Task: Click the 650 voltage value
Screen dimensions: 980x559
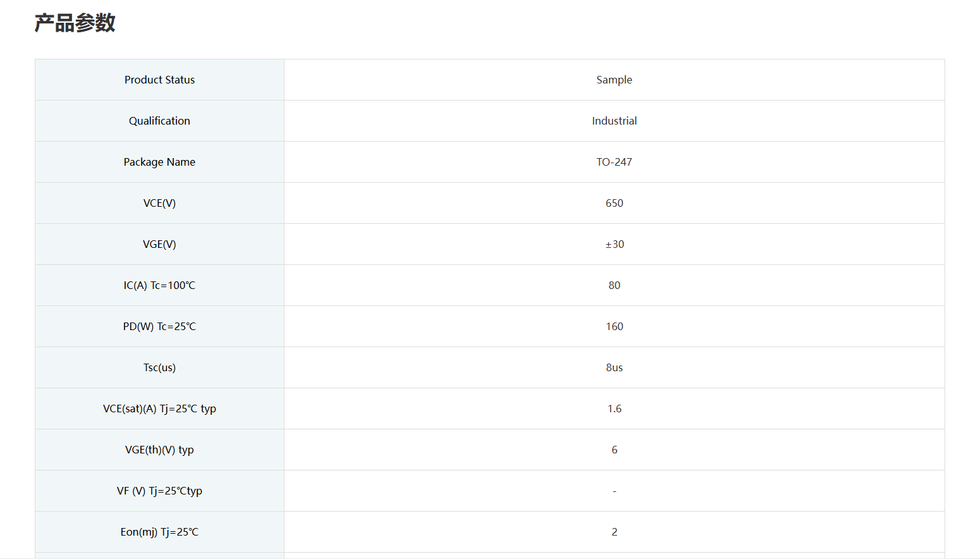Action: 614,203
